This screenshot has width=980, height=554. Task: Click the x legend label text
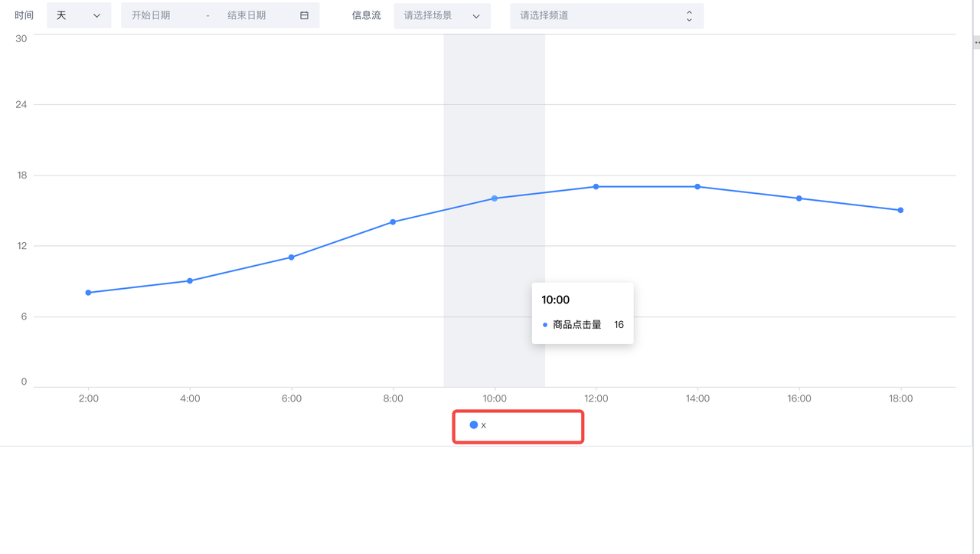coord(483,425)
